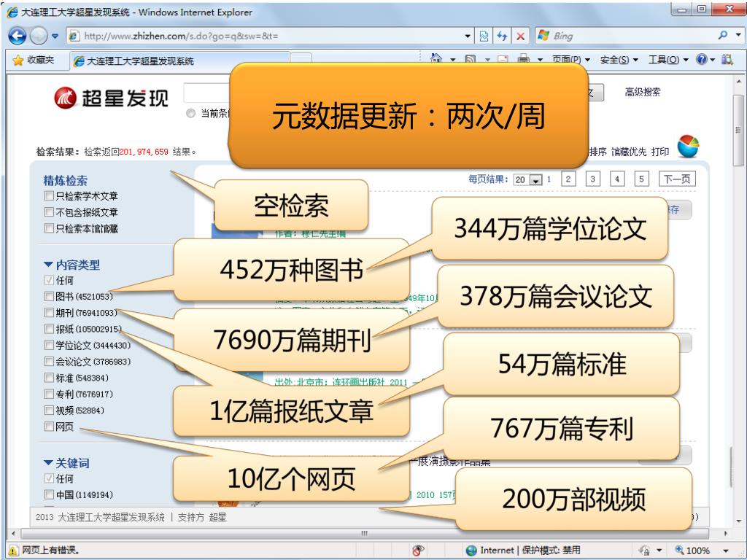Image resolution: width=747 pixels, height=560 pixels.
Task: Open the 高级搜索 link
Action: coord(642,93)
